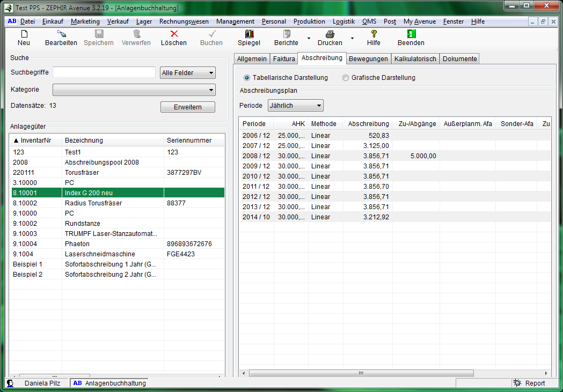Select Tabellarische Darstellung radio button
The image size is (563, 392).
[x=247, y=78]
